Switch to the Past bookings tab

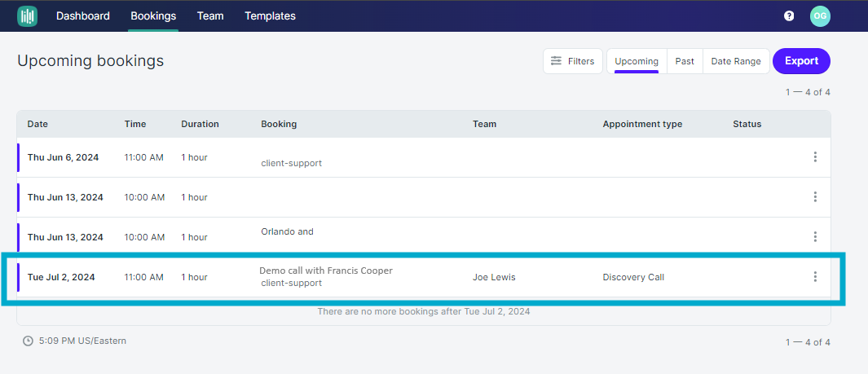pyautogui.click(x=685, y=61)
